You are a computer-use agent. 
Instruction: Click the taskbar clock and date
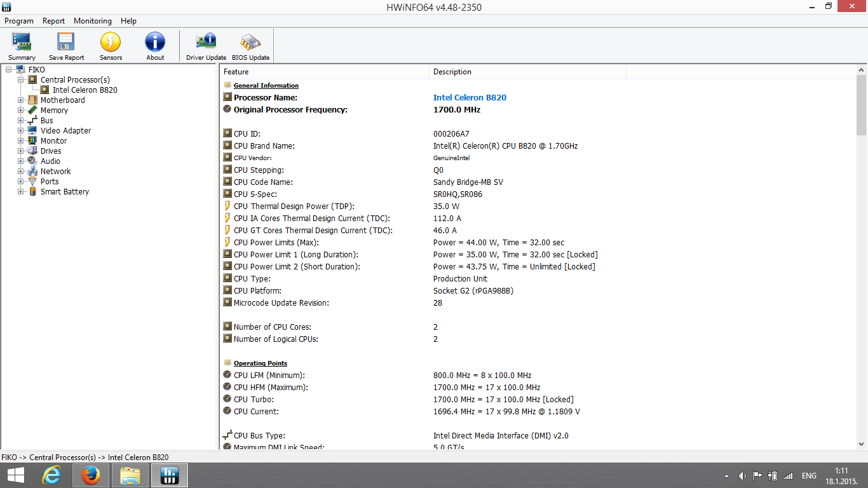click(x=842, y=475)
